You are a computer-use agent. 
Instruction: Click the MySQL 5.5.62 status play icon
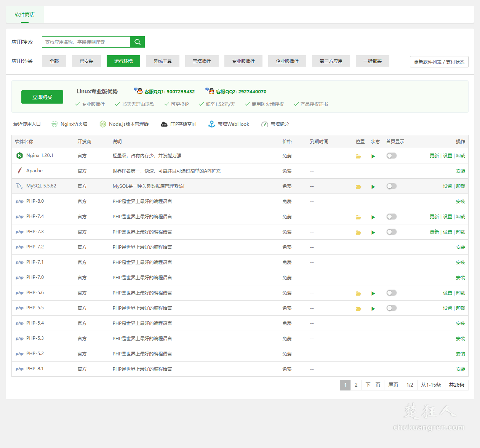[373, 187]
